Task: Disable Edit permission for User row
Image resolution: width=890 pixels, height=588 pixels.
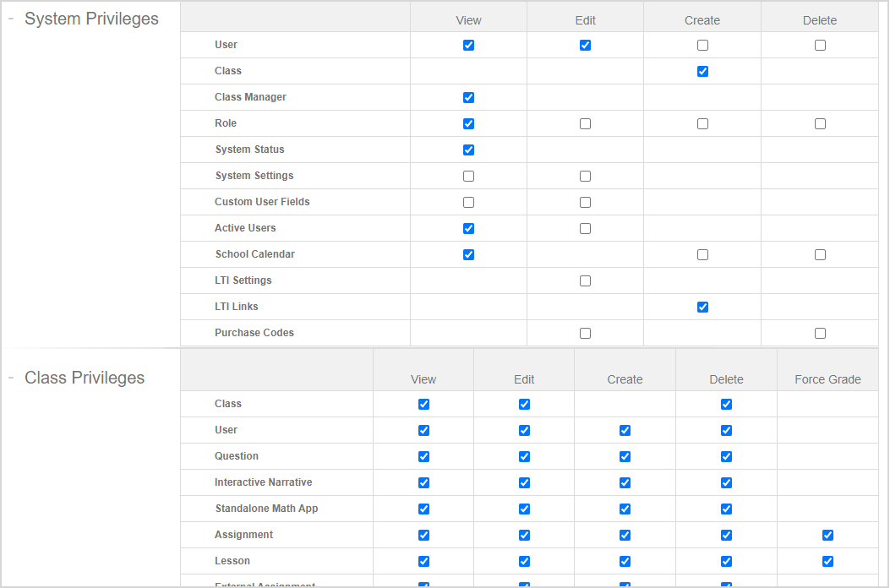Action: point(585,45)
